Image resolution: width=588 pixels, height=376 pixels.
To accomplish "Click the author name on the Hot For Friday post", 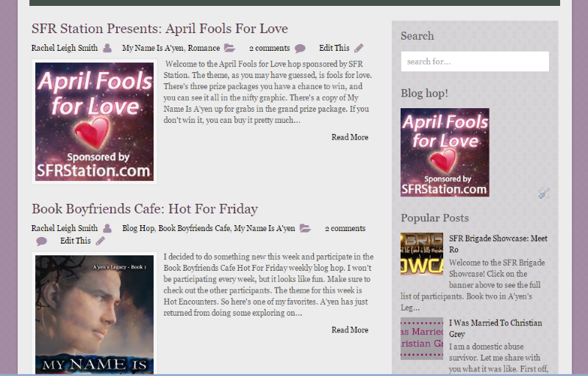I will (65, 228).
